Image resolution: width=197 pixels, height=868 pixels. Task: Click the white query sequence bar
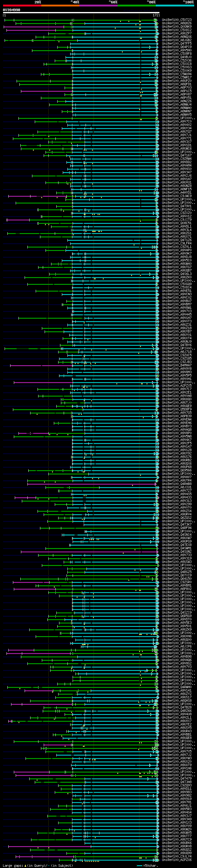[81, 13]
